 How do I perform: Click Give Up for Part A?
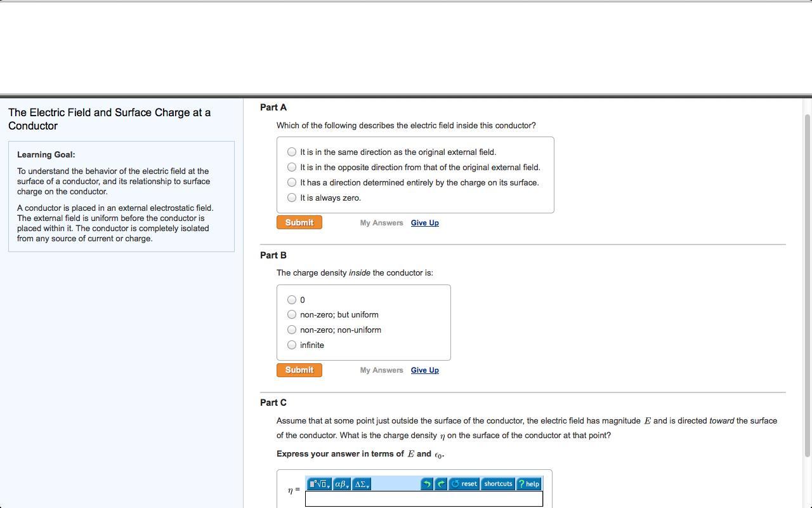[x=425, y=223]
